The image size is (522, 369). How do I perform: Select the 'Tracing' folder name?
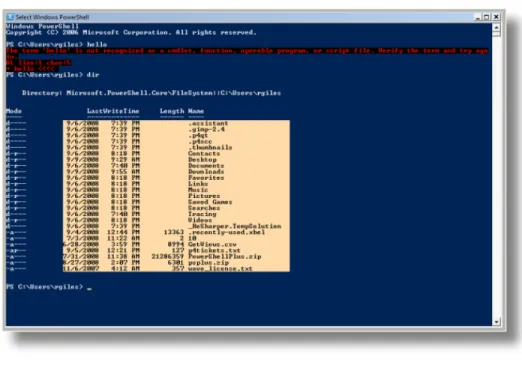click(x=202, y=214)
